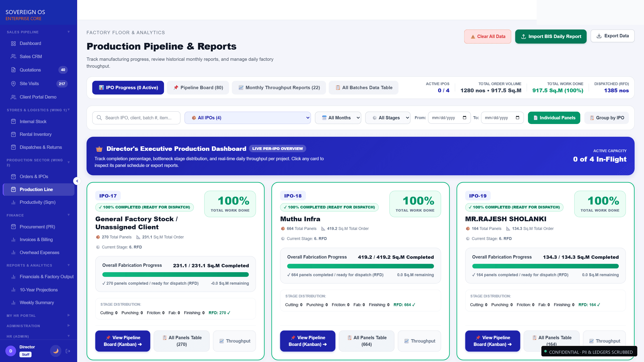Click the Export Data button
This screenshot has height=362, width=644.
tap(612, 36)
